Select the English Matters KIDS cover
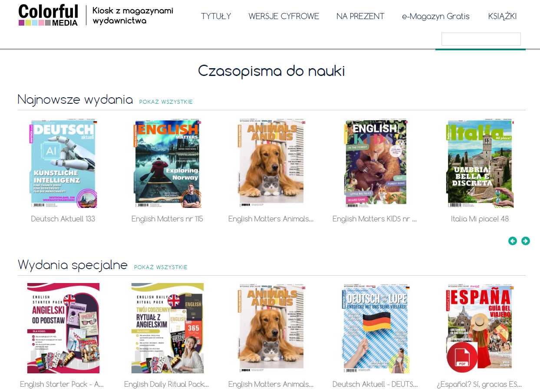 (x=375, y=163)
